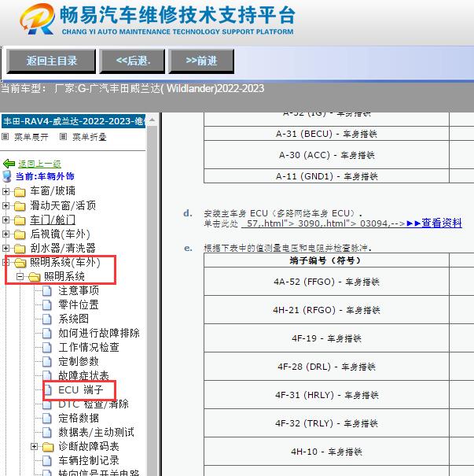
Task: Click the 零件位置 page icon
Action: pyautogui.click(x=47, y=304)
